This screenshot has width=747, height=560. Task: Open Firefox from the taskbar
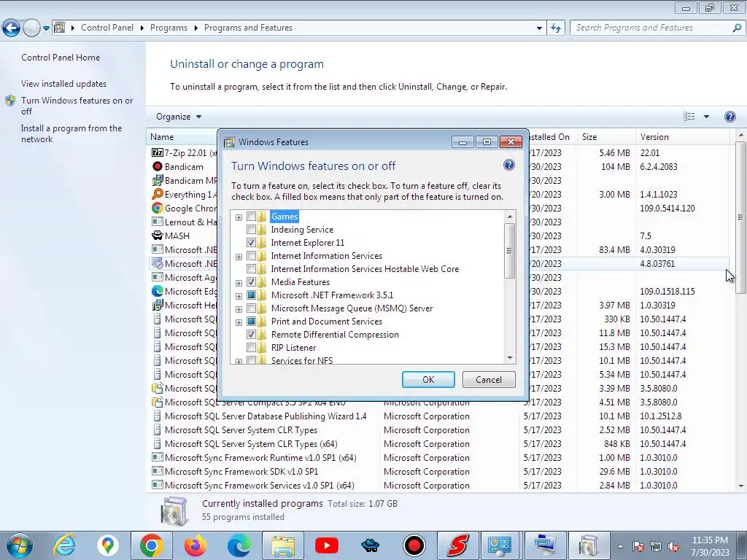pyautogui.click(x=196, y=545)
